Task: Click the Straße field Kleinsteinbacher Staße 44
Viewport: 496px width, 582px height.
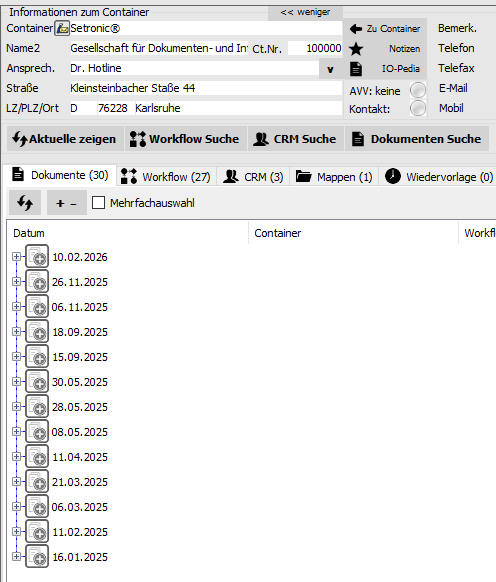Action: click(206, 88)
